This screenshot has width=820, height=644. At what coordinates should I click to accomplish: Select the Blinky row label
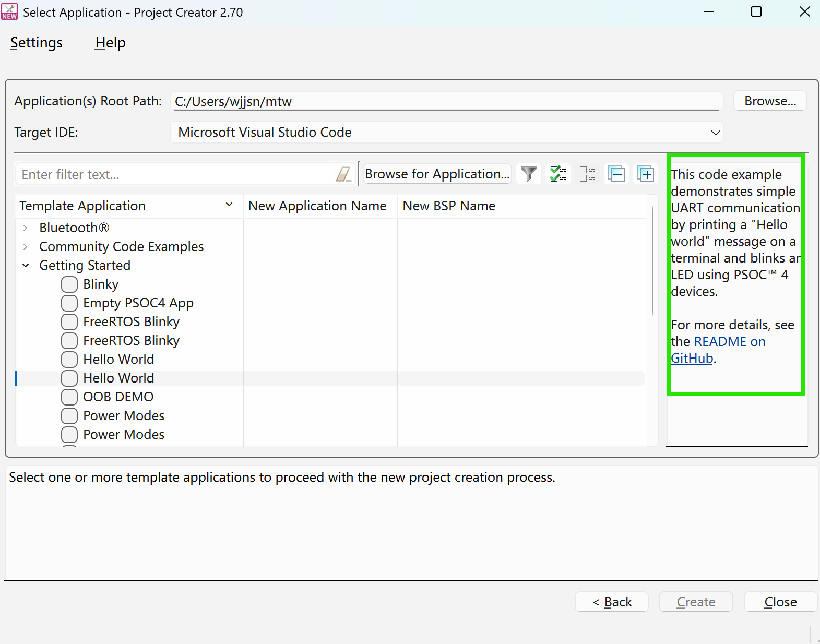pyautogui.click(x=101, y=284)
